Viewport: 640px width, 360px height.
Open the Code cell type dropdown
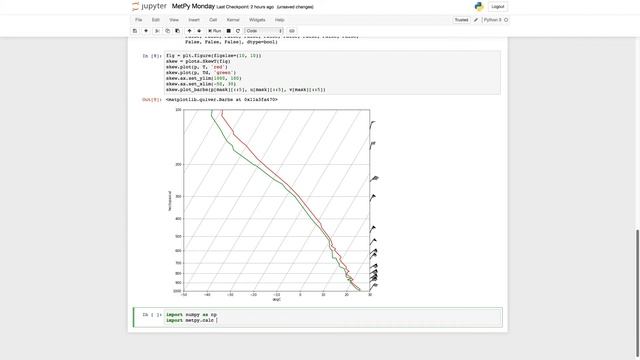[264, 31]
